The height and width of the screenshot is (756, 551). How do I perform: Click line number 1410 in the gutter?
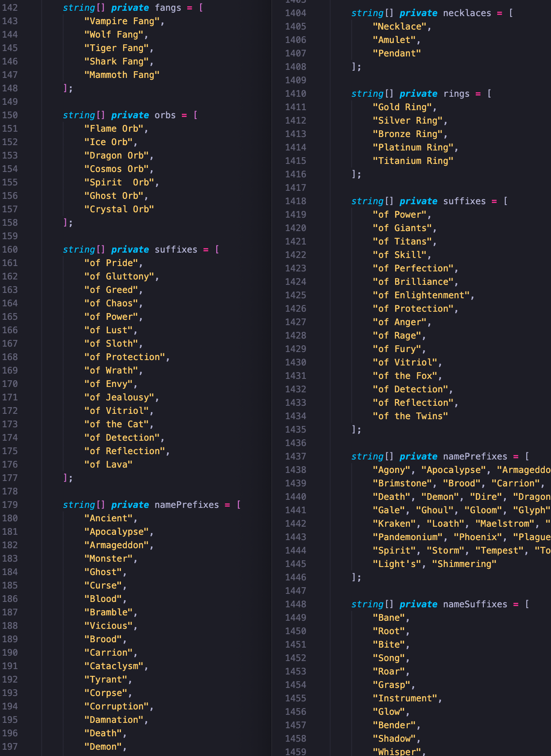point(296,94)
